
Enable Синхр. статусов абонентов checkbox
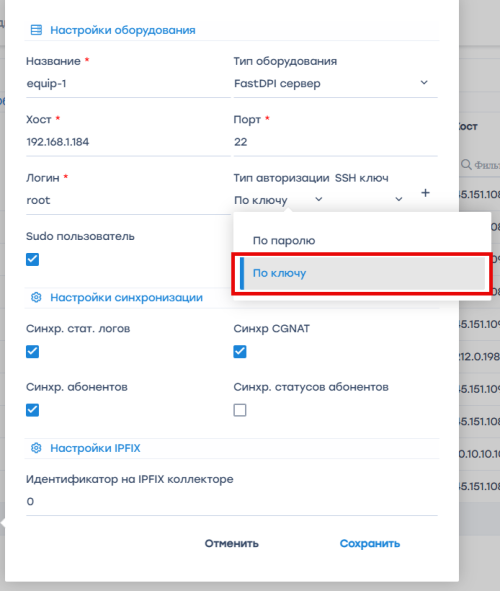coord(240,410)
